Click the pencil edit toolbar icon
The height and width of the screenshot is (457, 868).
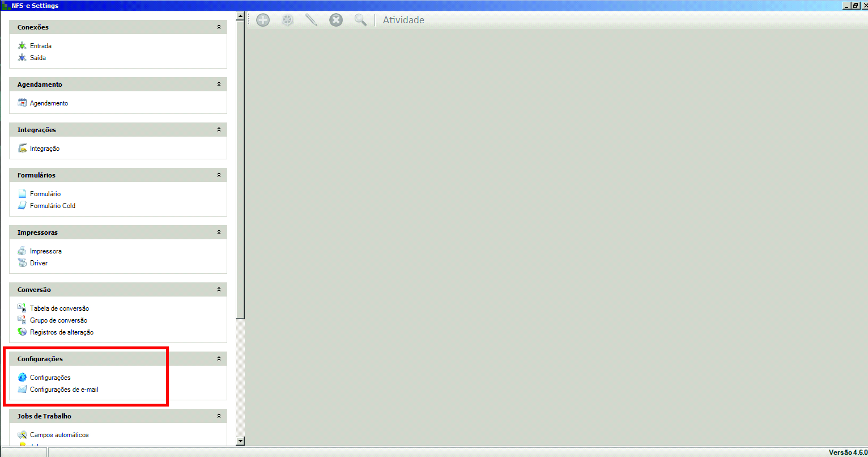pos(312,20)
